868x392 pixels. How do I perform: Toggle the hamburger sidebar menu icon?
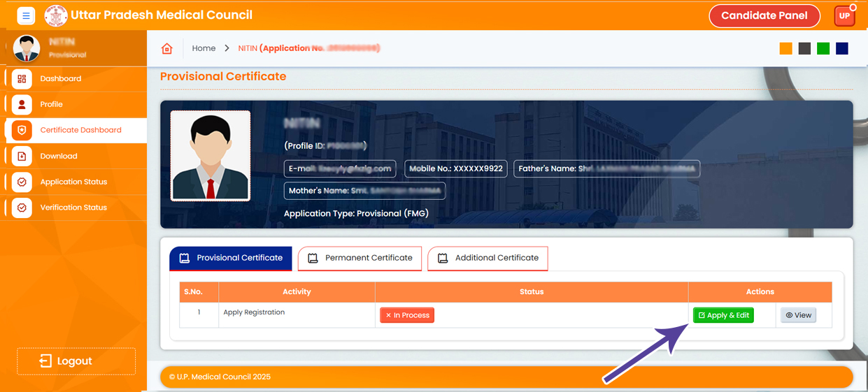(26, 15)
